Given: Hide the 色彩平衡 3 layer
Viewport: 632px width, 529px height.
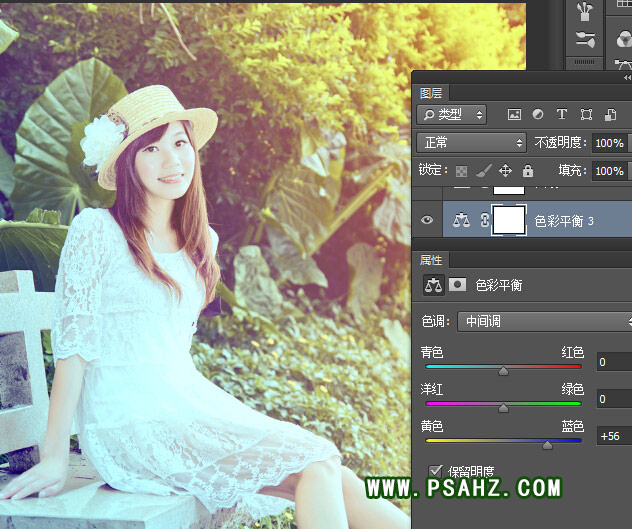Looking at the screenshot, I should 428,220.
